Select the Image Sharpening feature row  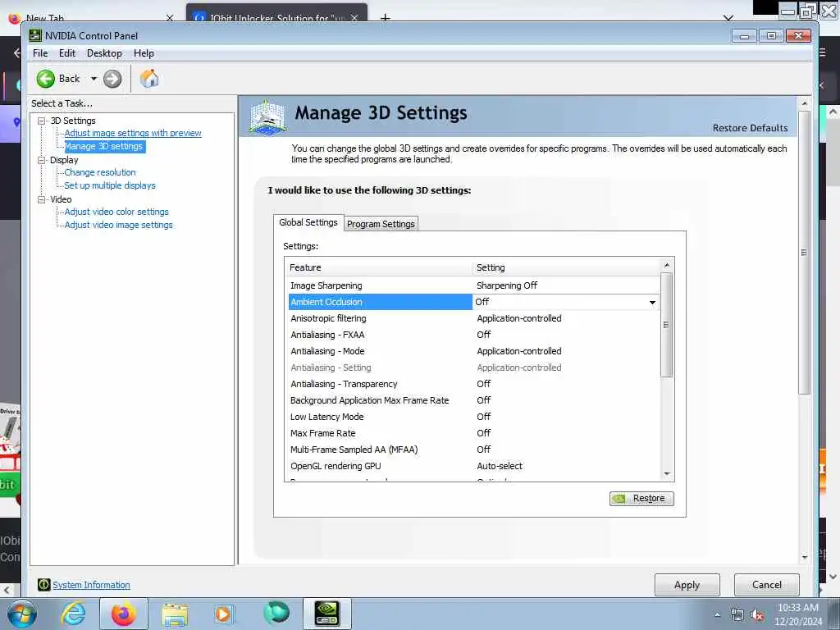[473, 285]
